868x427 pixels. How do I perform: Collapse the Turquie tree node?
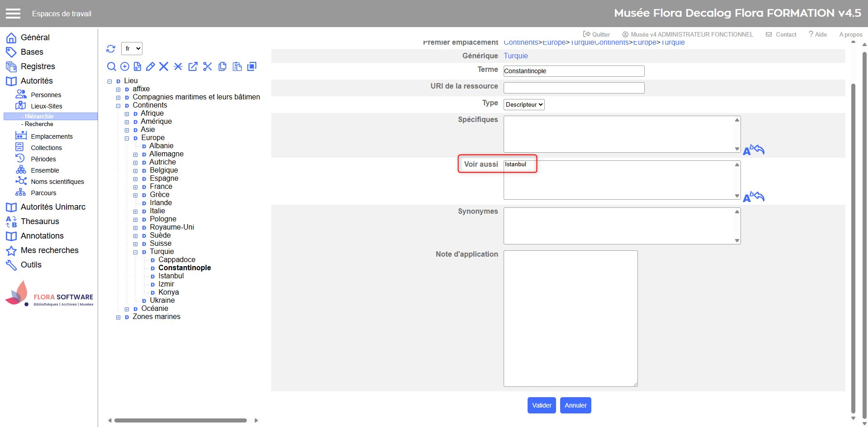[135, 252]
